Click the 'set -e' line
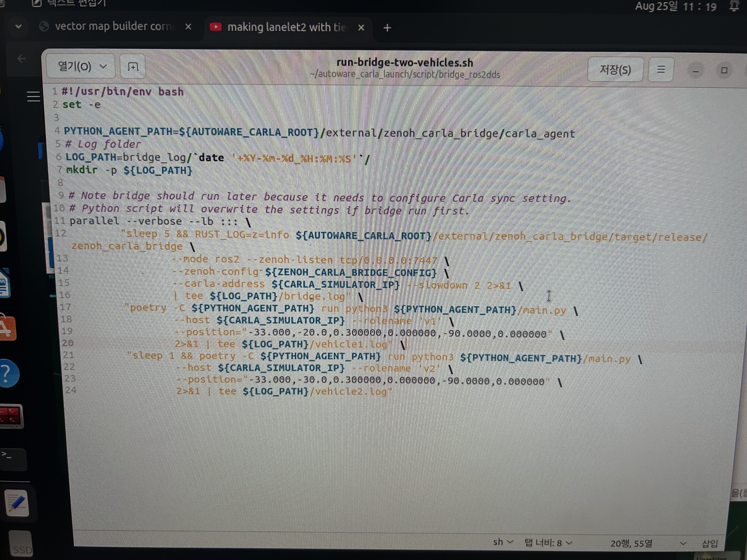 (81, 105)
